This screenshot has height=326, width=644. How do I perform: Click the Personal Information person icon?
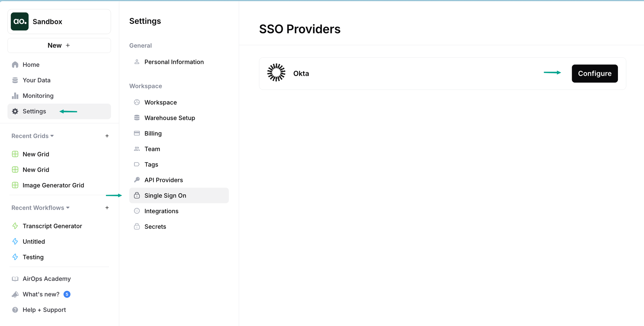tap(137, 62)
